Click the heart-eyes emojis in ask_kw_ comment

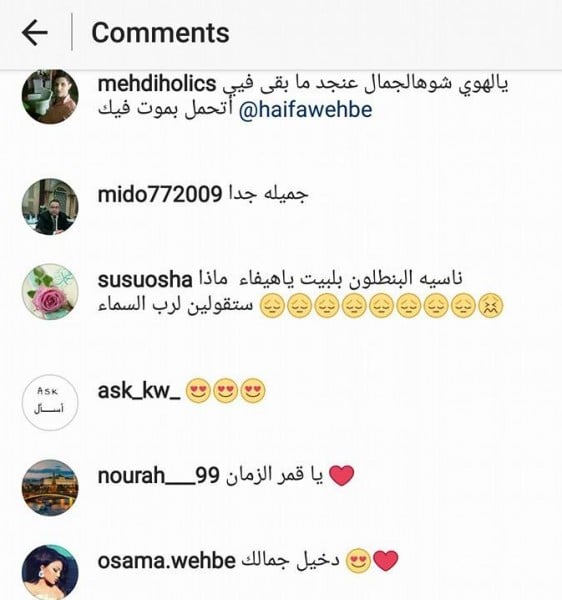pyautogui.click(x=226, y=391)
